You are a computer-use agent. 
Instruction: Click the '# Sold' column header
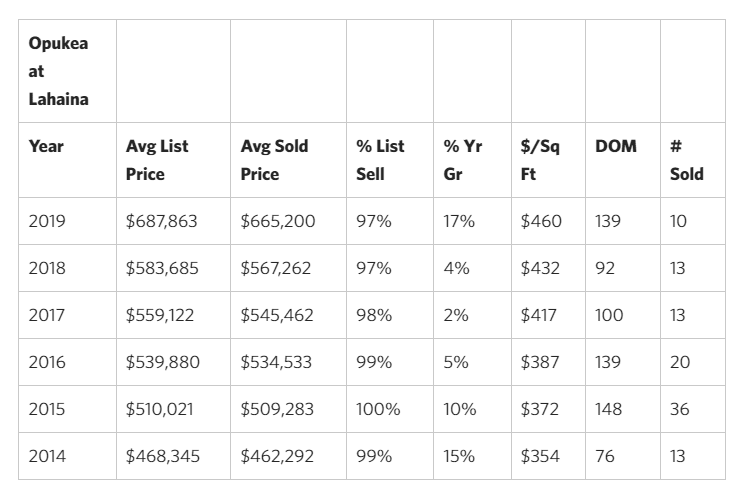pos(686,160)
